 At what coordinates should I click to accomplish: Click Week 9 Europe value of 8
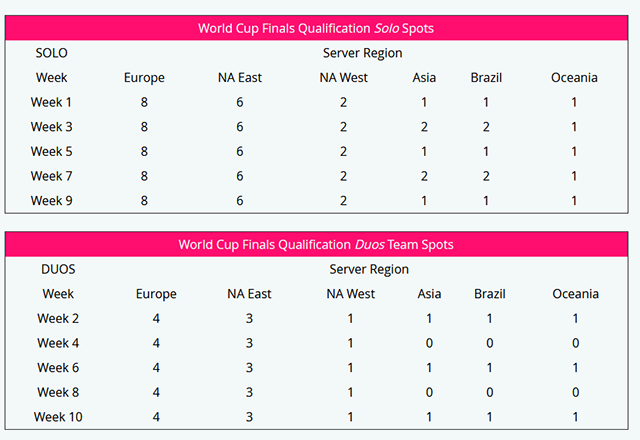[144, 201]
